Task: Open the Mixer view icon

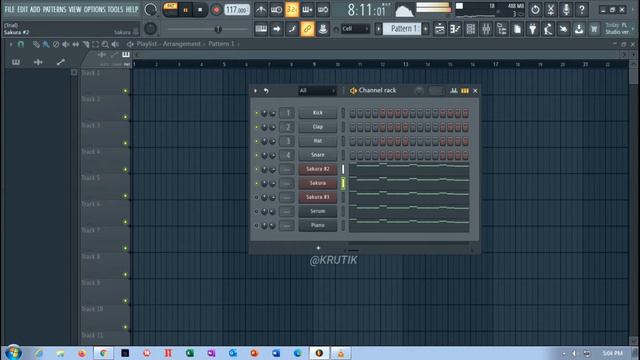Action: 486,29
